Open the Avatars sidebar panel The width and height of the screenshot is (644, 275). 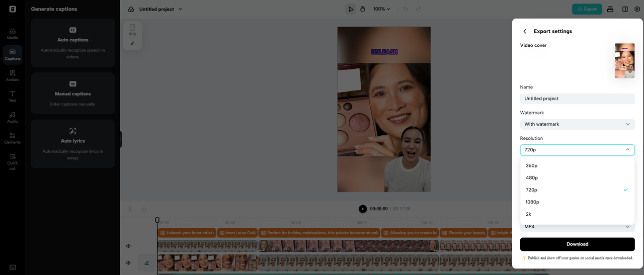13,75
